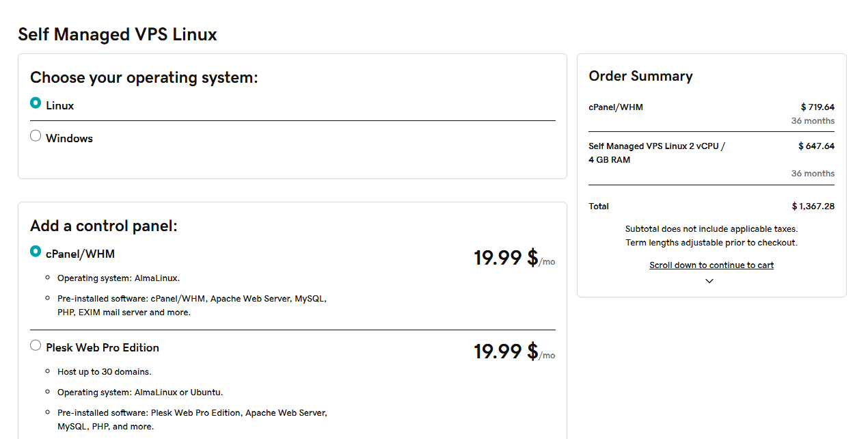Viewport: 868px width, 439px height.
Task: Click the Host up to 30 domains bullet
Action: [x=104, y=372]
